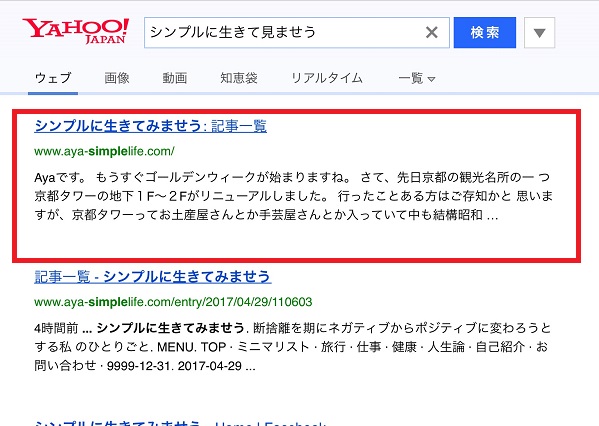This screenshot has width=599, height=426.
Task: Click the snippet text starting with 4時間前
Action: point(293,347)
